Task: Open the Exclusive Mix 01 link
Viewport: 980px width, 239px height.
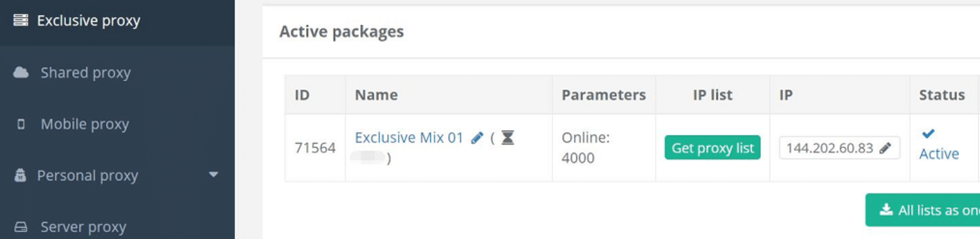Action: pyautogui.click(x=409, y=137)
